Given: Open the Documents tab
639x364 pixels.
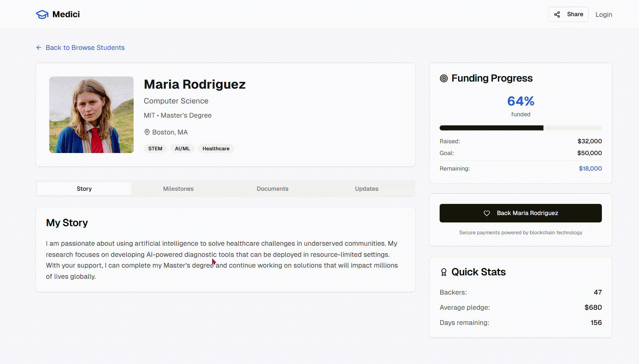Looking at the screenshot, I should (x=273, y=189).
